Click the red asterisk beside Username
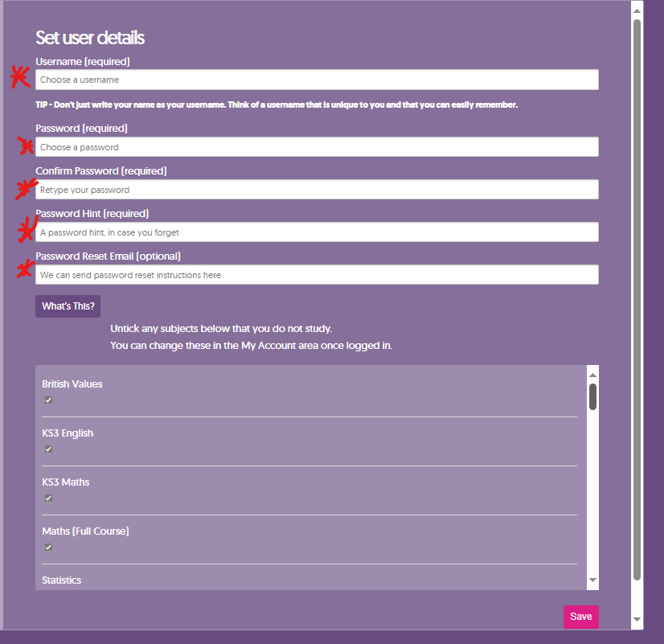Screen dimensions: 664x644 pyautogui.click(x=19, y=77)
